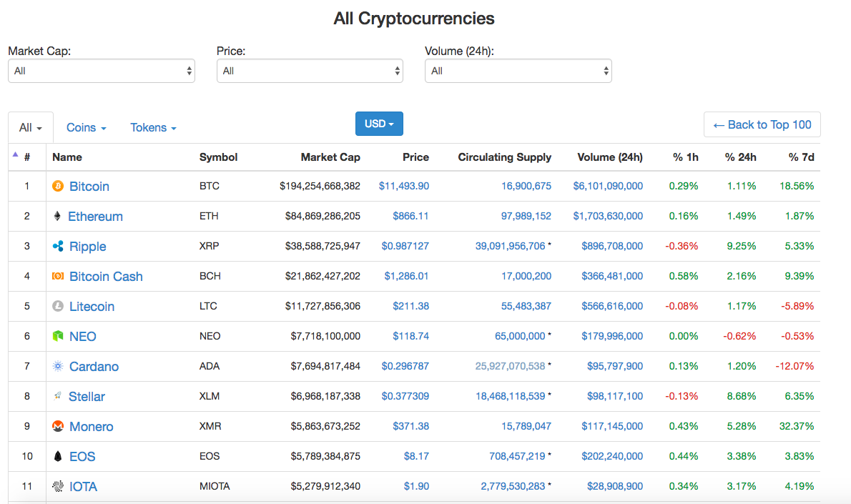Open the Market Cap filter dropdown
The width and height of the screenshot is (851, 504).
pos(102,71)
